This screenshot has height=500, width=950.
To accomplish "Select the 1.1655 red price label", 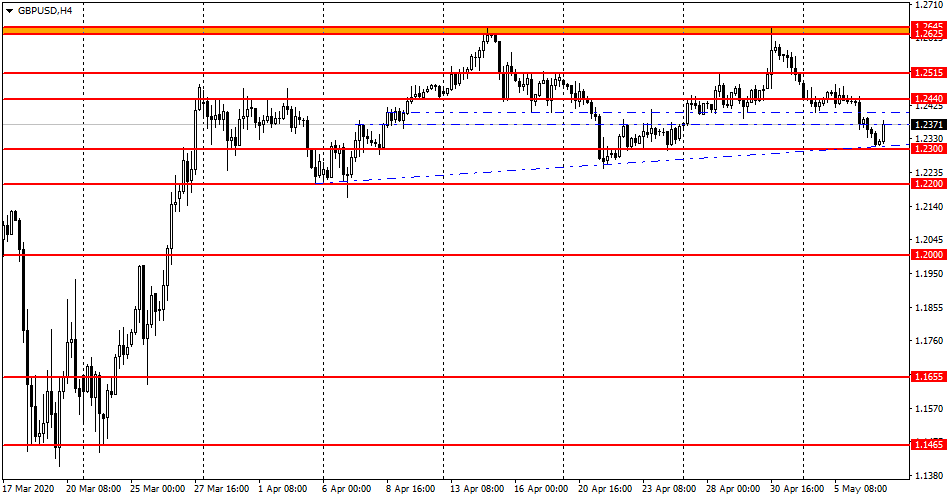I will (929, 377).
